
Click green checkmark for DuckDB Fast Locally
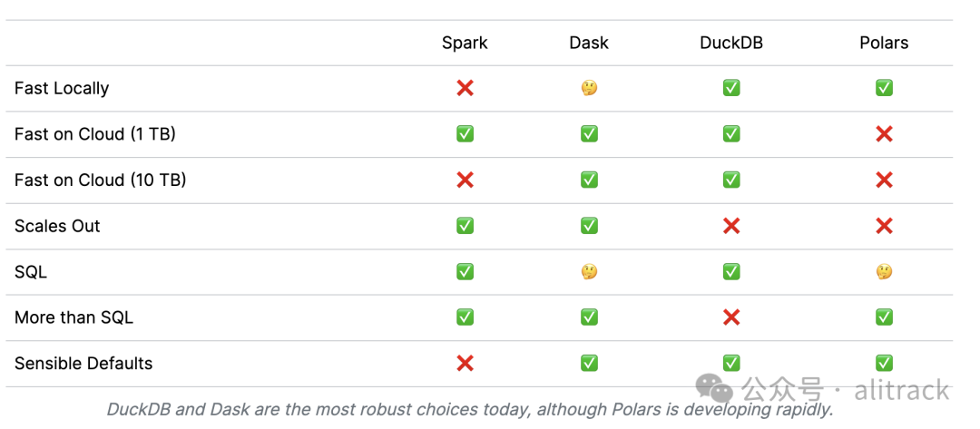[731, 88]
